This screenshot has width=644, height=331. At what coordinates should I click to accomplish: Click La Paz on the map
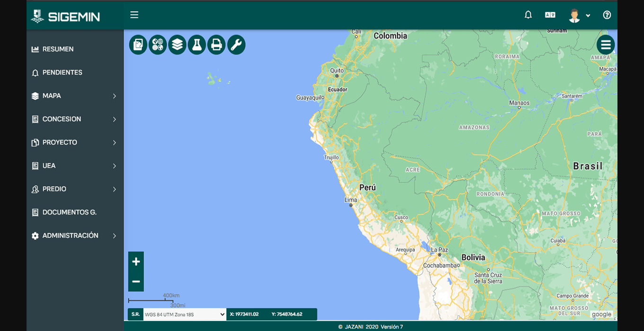click(x=439, y=250)
